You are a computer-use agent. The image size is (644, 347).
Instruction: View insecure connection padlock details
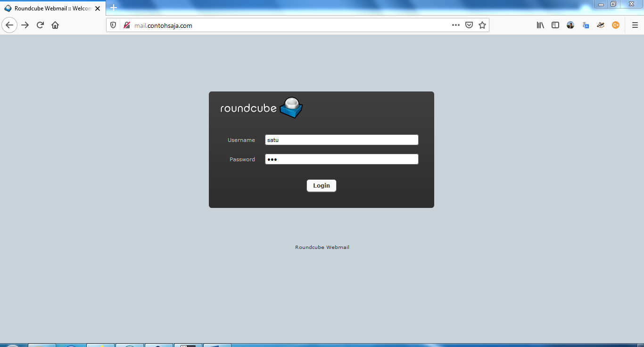[x=126, y=25]
